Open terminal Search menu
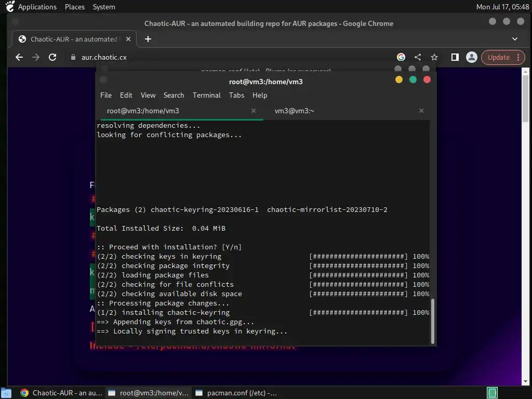The image size is (532, 399). 174,96
